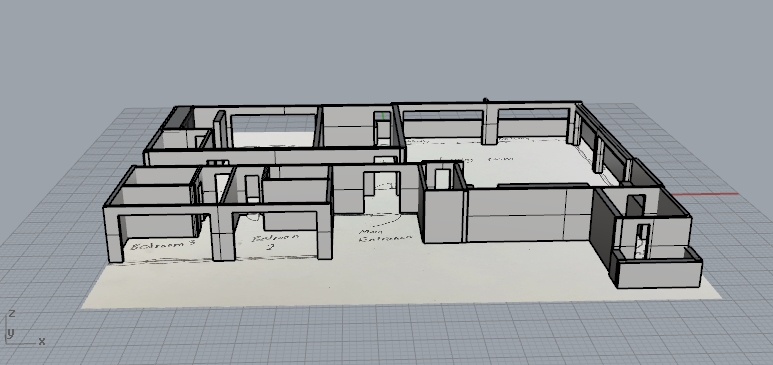Pick the small dark point atop the back wall
The width and height of the screenshot is (773, 365).
pyautogui.click(x=486, y=101)
